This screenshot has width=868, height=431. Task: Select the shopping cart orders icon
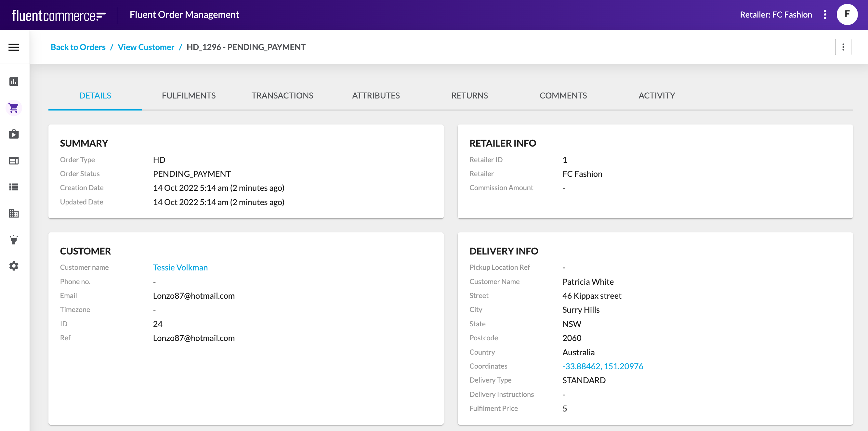pyautogui.click(x=14, y=108)
